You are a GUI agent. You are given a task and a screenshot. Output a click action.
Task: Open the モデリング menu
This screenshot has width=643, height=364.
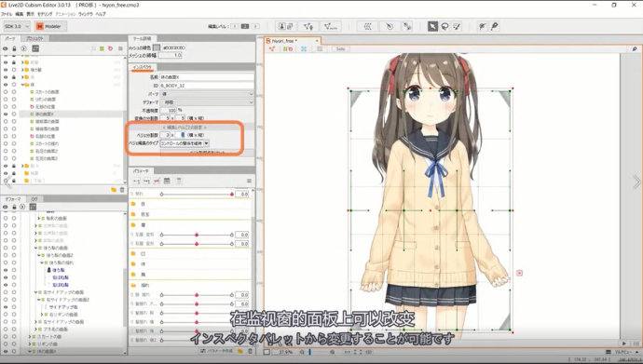pos(45,14)
